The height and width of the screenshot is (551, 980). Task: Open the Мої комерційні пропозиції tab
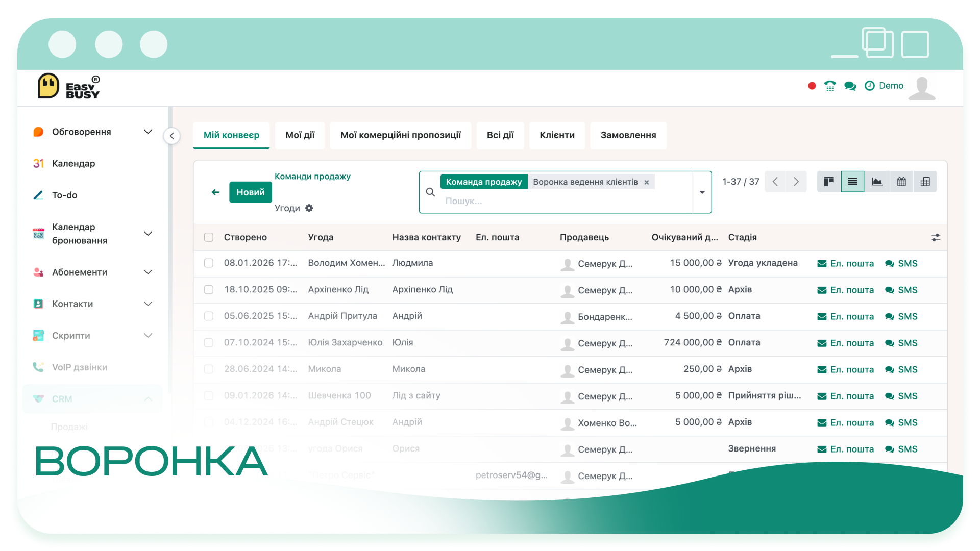401,135
